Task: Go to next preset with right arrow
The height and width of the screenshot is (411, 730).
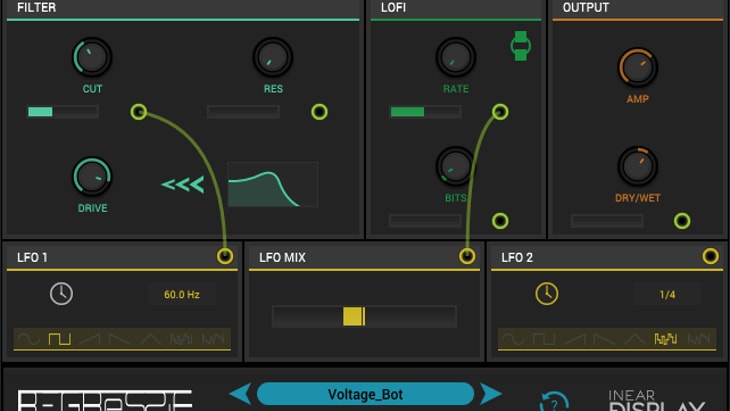Action: [x=491, y=394]
